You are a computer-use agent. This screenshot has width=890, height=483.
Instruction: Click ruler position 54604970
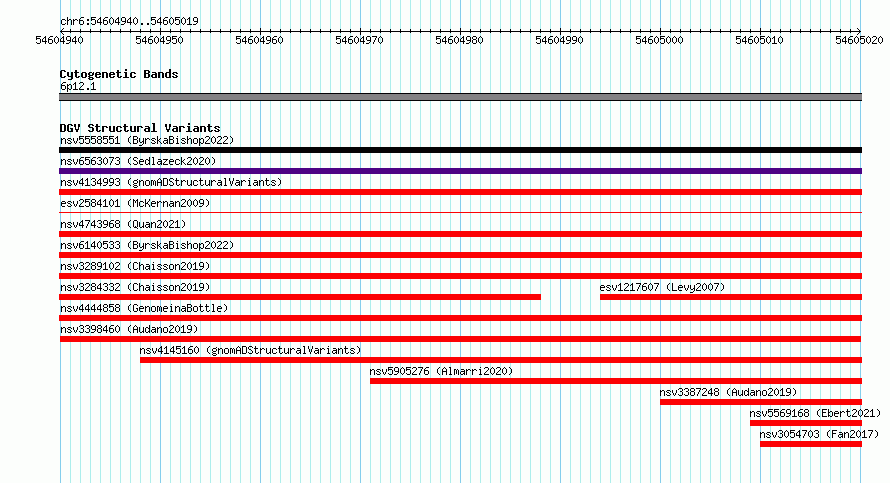pyautogui.click(x=359, y=40)
